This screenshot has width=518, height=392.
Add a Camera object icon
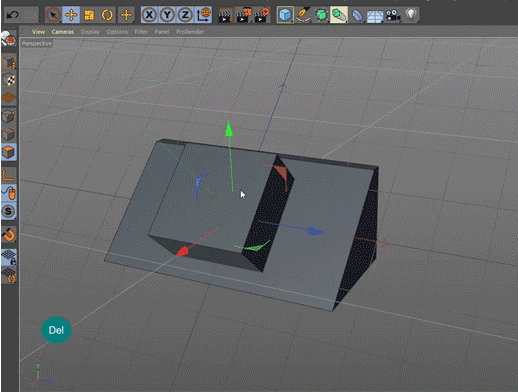pyautogui.click(x=393, y=15)
